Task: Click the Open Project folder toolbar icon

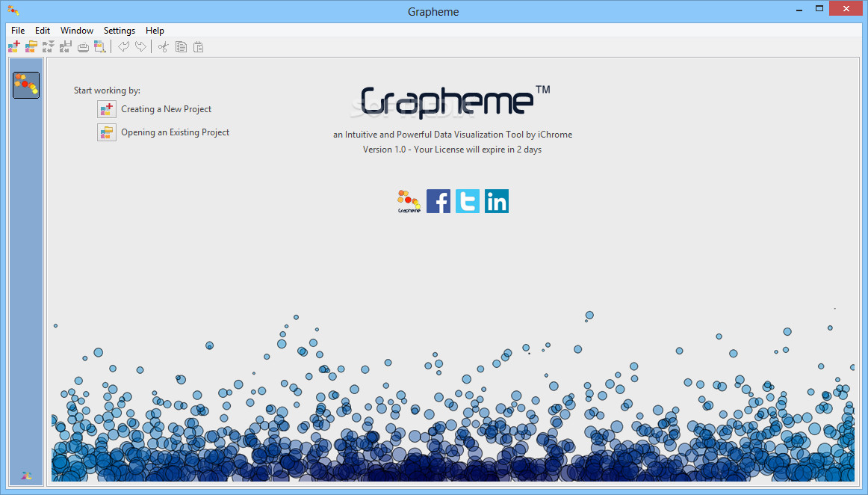Action: point(31,47)
